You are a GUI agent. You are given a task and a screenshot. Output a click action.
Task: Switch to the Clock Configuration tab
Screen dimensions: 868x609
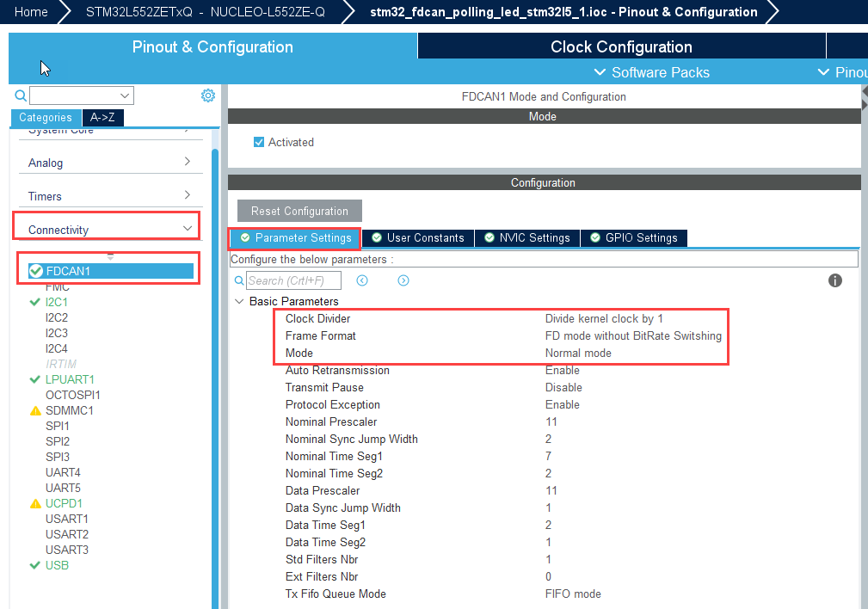click(x=621, y=46)
